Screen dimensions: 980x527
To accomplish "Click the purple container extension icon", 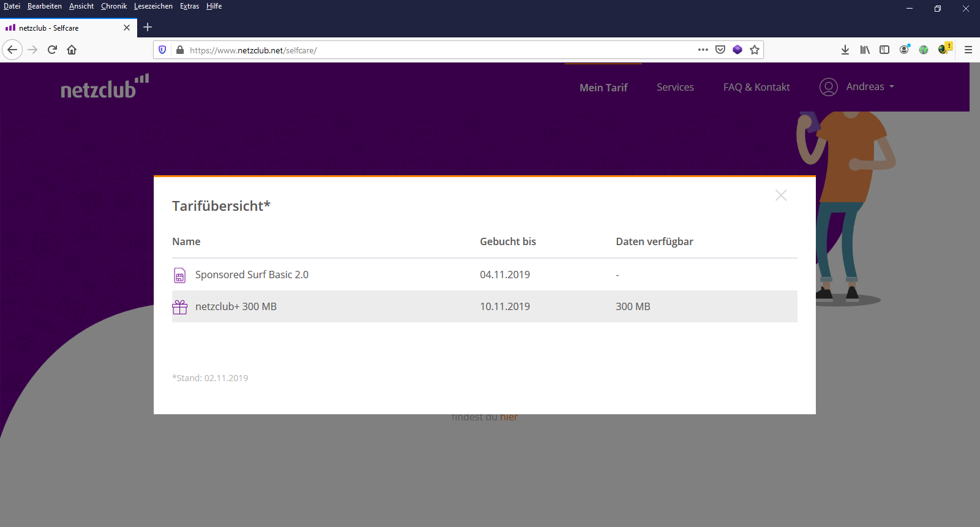I will pyautogui.click(x=737, y=50).
